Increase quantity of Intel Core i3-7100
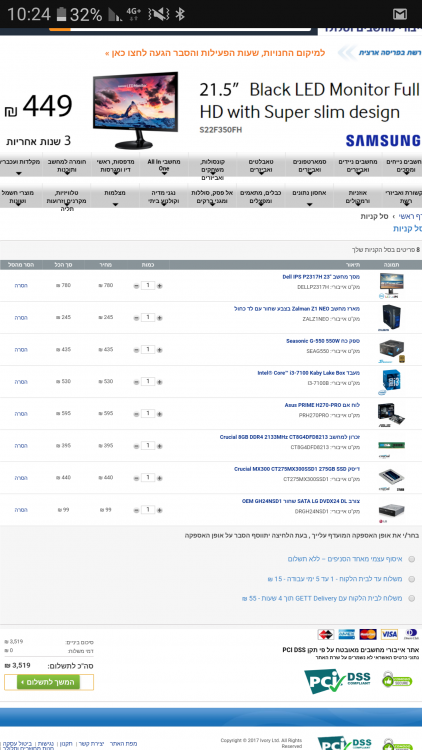422x750 pixels. point(160,382)
